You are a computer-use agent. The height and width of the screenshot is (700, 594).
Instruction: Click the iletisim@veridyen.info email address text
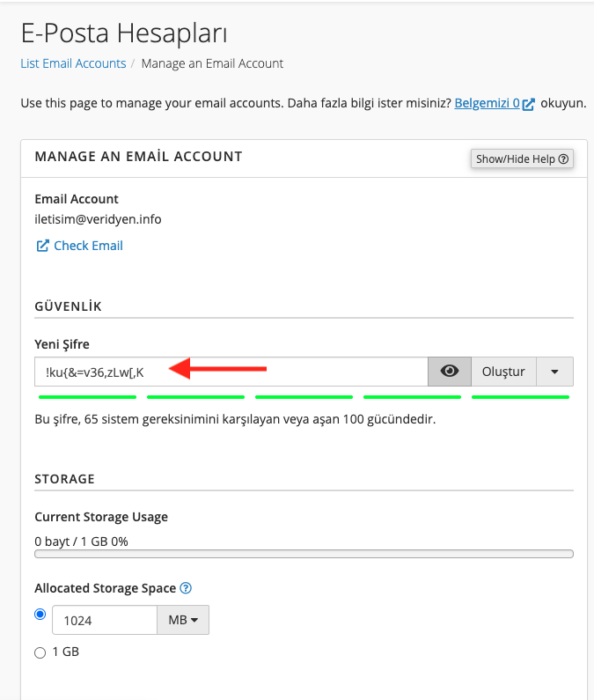point(98,219)
